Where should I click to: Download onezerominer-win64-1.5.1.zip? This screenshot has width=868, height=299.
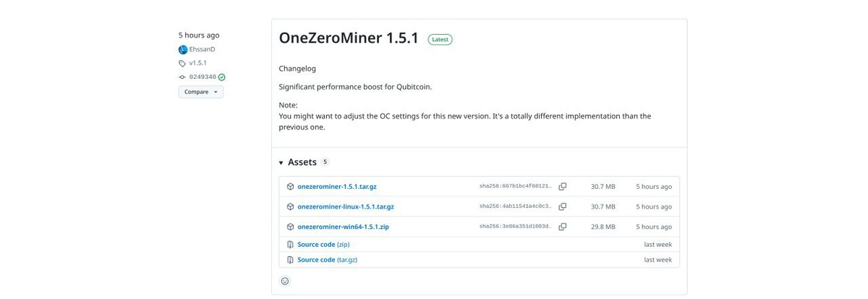[343, 227]
